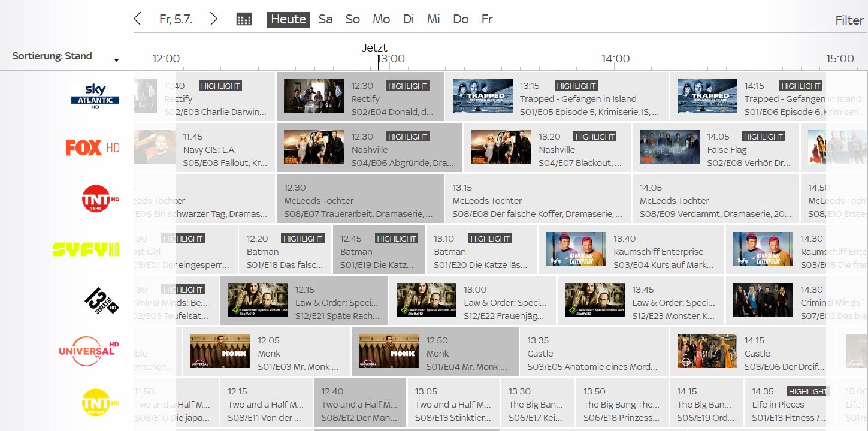Click the Universal TV HD logo

(x=87, y=351)
